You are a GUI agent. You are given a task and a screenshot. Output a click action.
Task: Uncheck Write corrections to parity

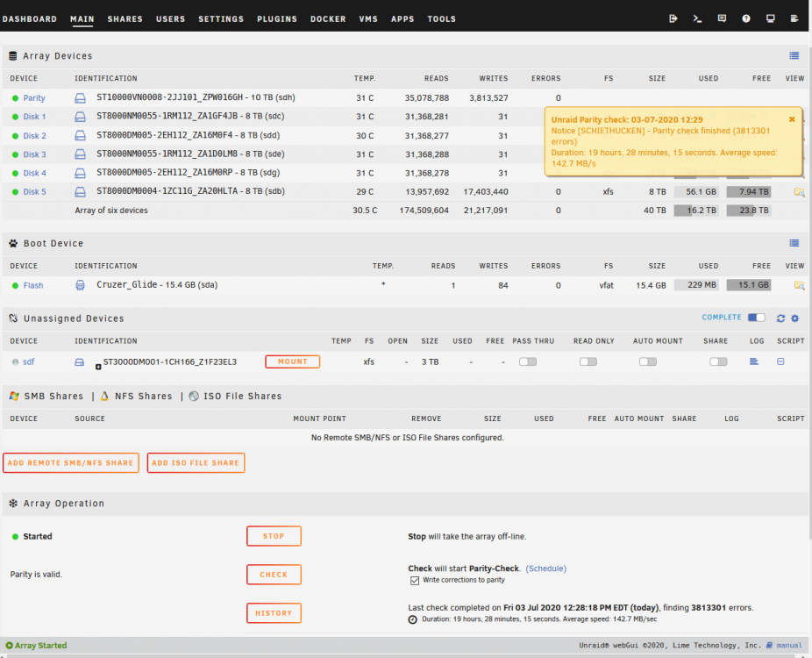(415, 580)
